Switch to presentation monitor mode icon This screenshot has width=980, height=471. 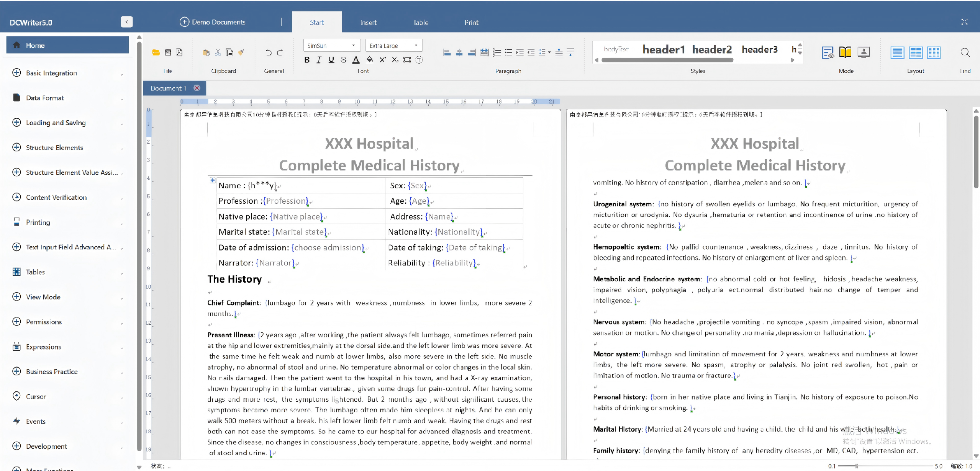point(864,52)
